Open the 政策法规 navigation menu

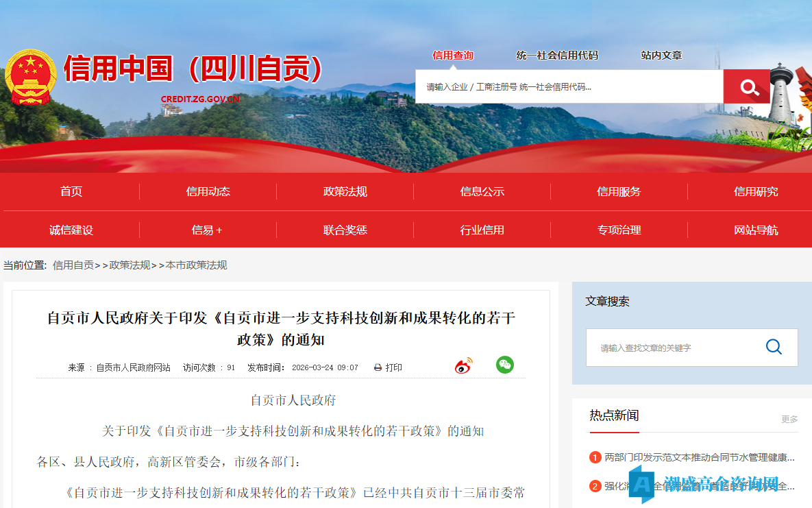tap(345, 192)
